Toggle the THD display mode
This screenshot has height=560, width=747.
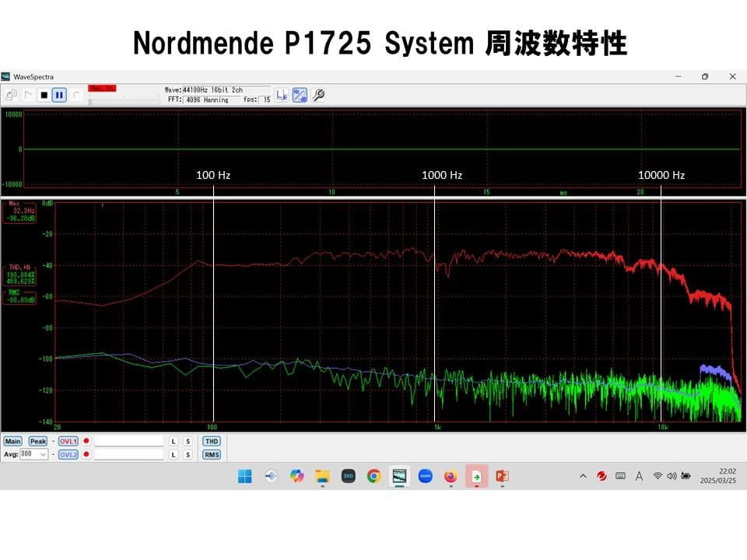[211, 441]
